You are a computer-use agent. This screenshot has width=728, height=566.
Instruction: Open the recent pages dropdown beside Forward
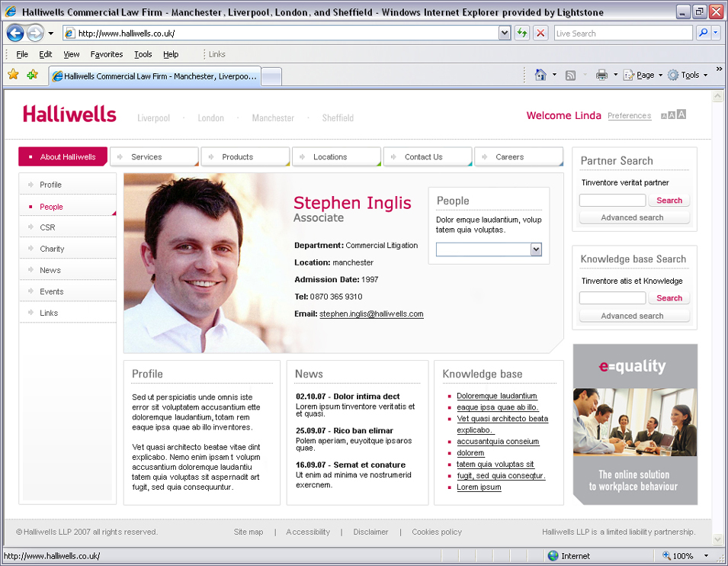point(50,34)
